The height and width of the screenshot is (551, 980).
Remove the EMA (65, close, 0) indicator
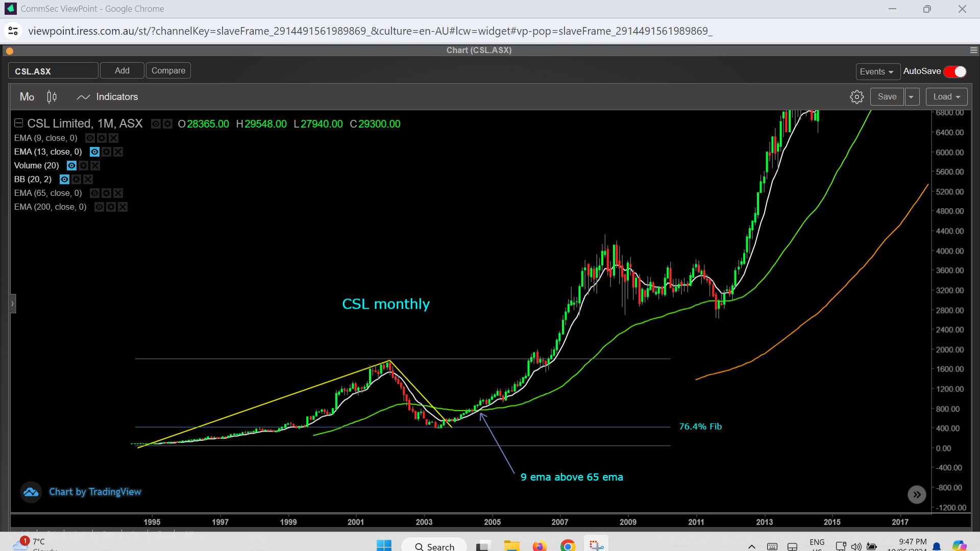(x=118, y=193)
